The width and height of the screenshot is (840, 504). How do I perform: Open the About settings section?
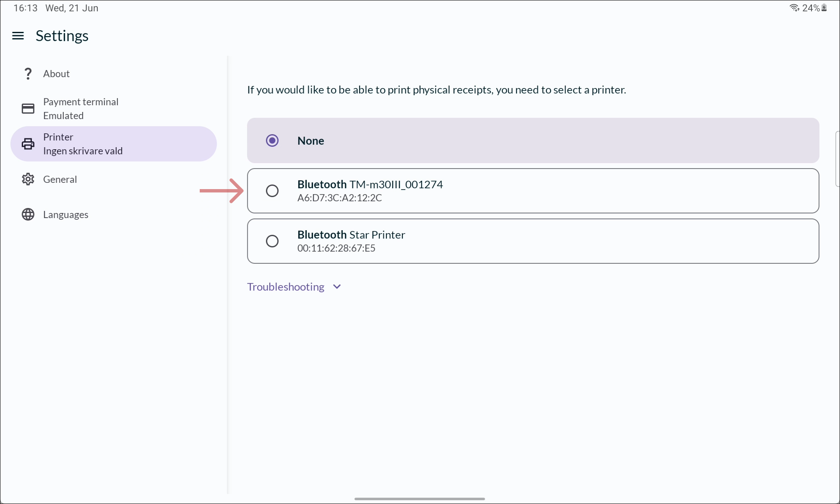114,74
